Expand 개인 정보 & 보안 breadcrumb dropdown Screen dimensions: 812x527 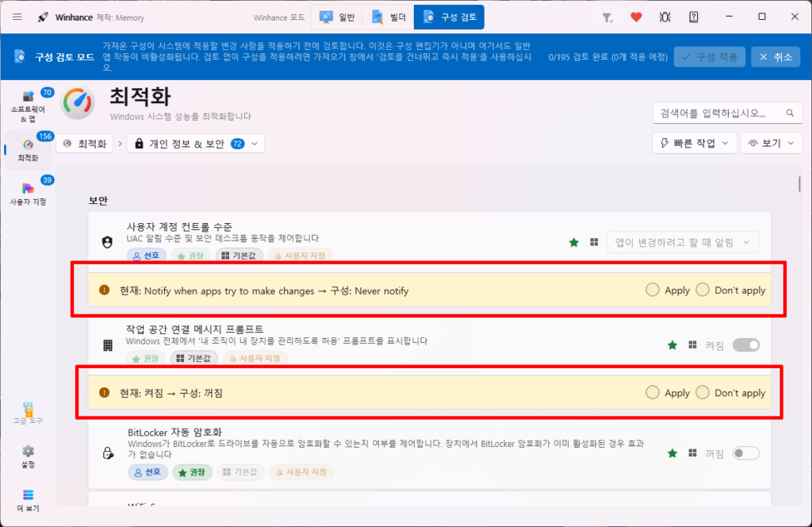[x=196, y=144]
